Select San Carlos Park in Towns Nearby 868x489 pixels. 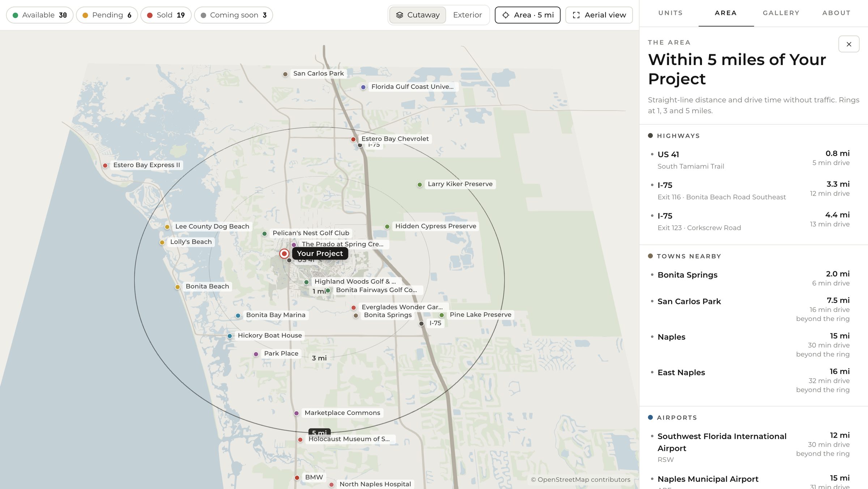coord(749,309)
